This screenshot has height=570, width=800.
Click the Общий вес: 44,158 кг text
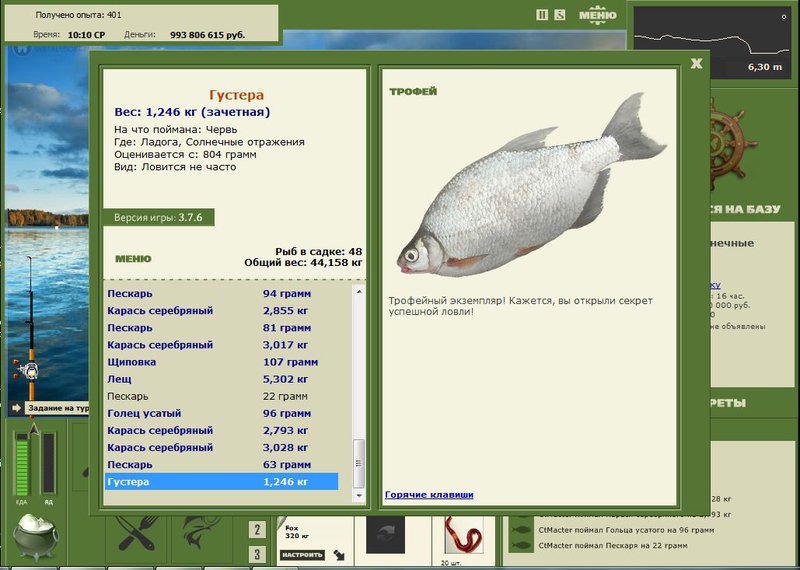pos(303,263)
